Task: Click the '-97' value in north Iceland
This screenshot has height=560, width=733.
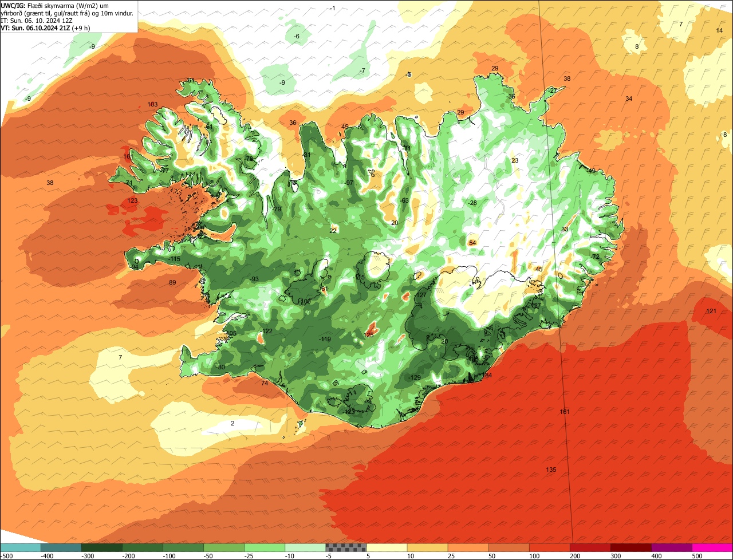Action: (349, 183)
